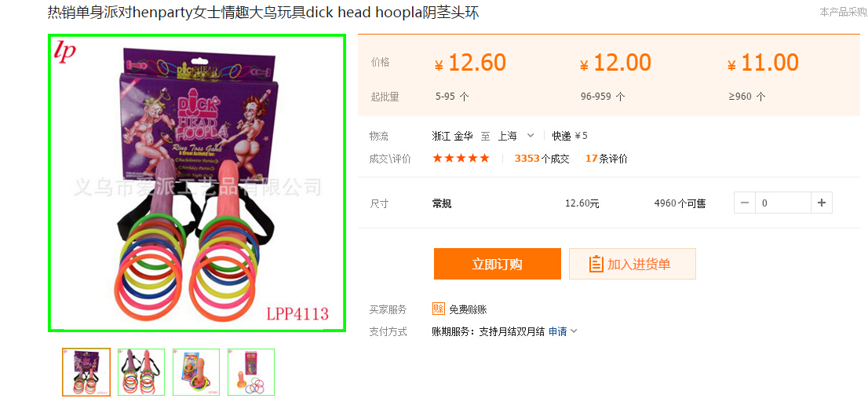Viewport: 868px width, 402px height.
Task: Add item via 加入进货单 button
Action: click(633, 264)
